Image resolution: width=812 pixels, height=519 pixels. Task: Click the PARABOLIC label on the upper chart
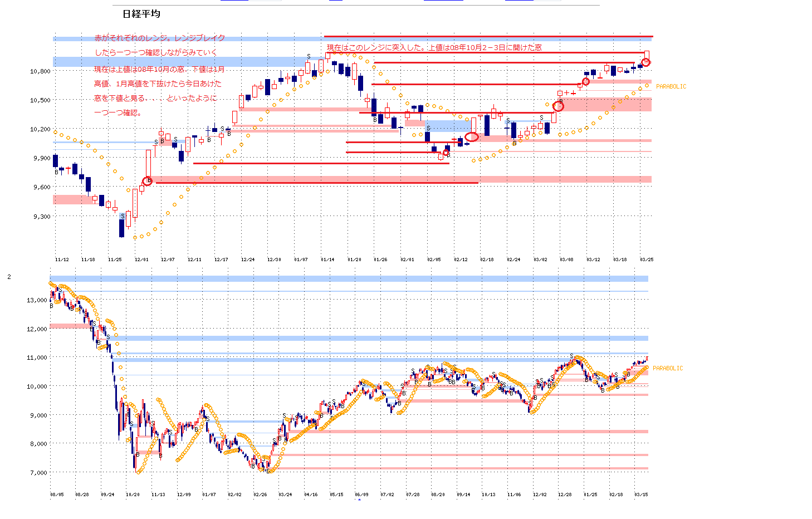pos(671,87)
